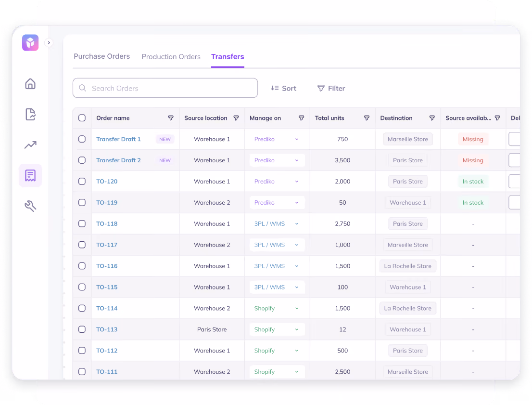
Task: Open order TO-118
Action: coord(107,223)
